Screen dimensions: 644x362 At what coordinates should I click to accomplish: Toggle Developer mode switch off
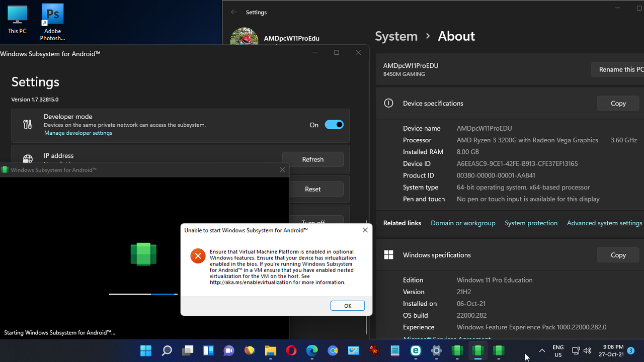point(334,125)
